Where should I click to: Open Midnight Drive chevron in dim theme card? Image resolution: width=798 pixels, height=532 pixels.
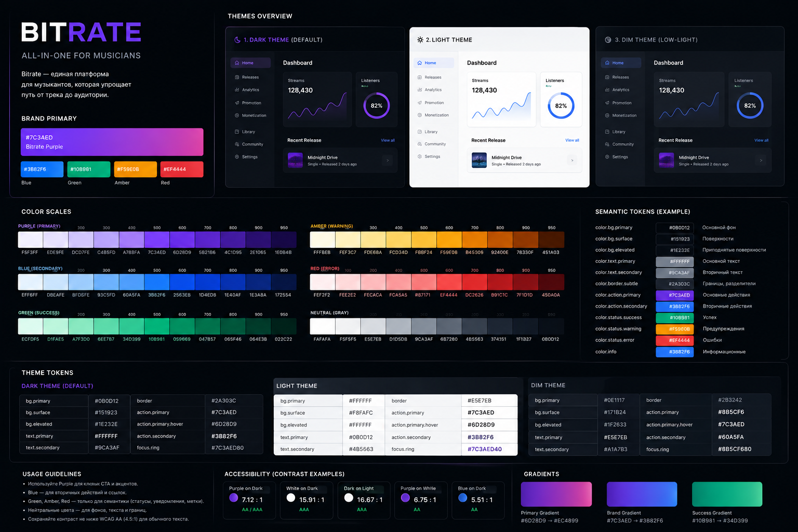(x=761, y=160)
